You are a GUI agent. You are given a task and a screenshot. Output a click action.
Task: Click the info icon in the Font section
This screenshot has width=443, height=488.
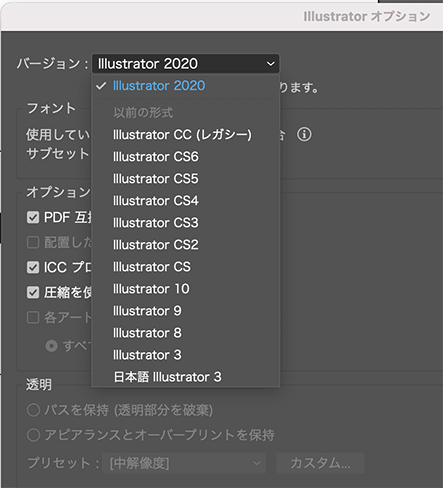304,135
